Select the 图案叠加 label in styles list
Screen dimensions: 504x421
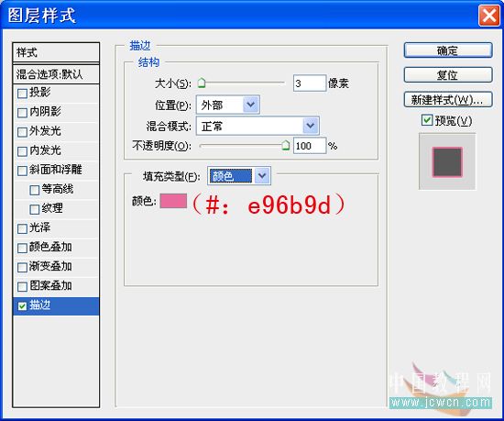coord(50,285)
